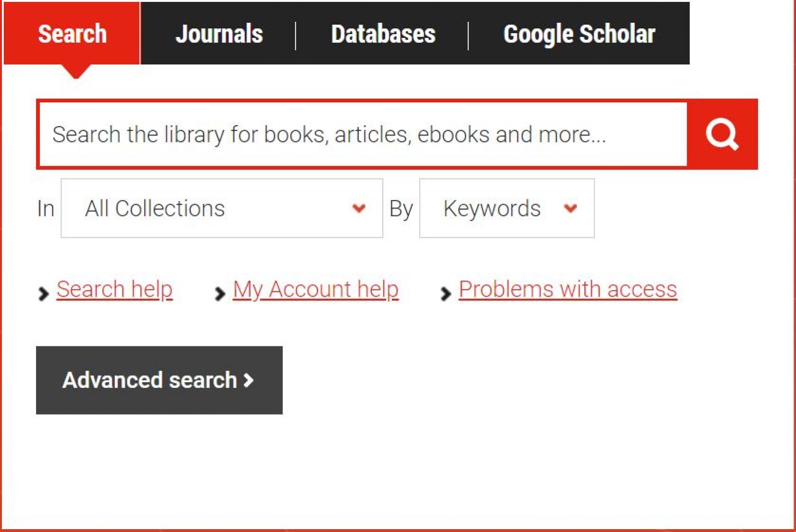Click the red chevron on Keywords selector
Image resolution: width=796 pixels, height=532 pixels.
pos(570,208)
